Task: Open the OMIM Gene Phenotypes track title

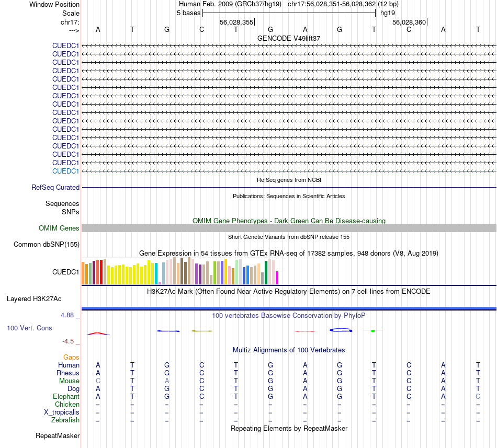Action: [x=289, y=221]
